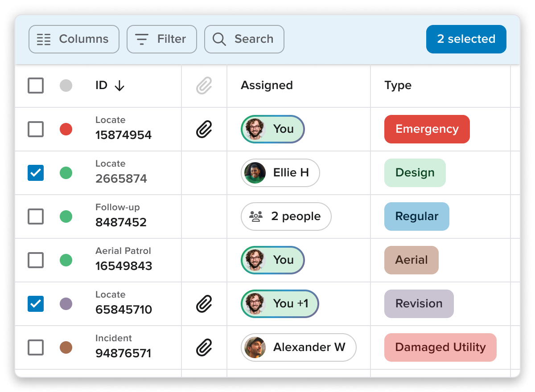Open attachment for ticket 15874954
This screenshot has height=392, width=535.
pyautogui.click(x=204, y=129)
